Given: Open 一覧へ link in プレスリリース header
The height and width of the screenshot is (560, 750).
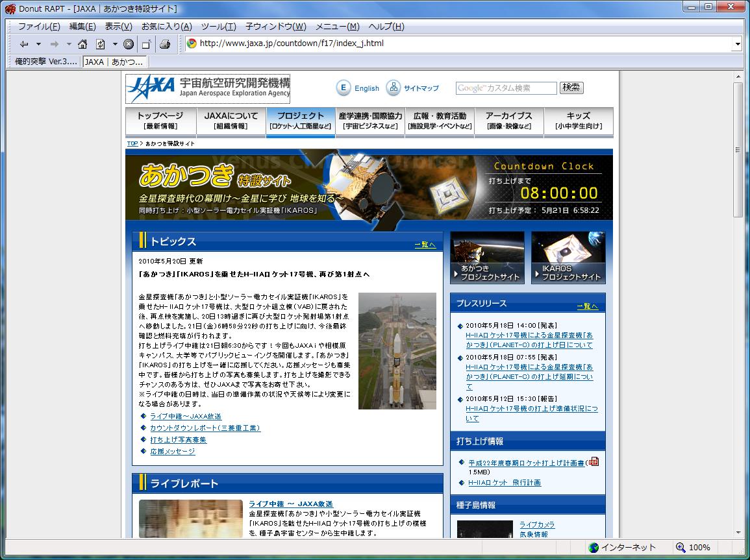Looking at the screenshot, I should tap(588, 306).
